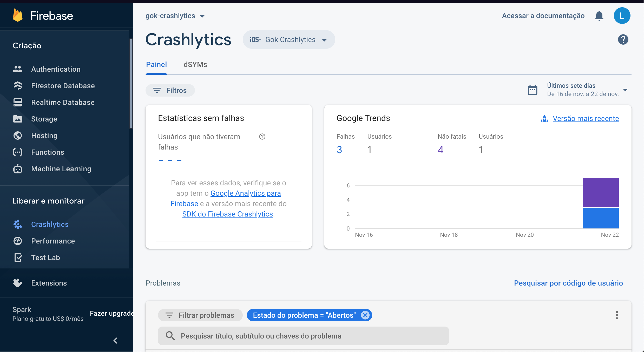
Task: Click Pesquisar por código de usuário
Action: [x=568, y=283]
